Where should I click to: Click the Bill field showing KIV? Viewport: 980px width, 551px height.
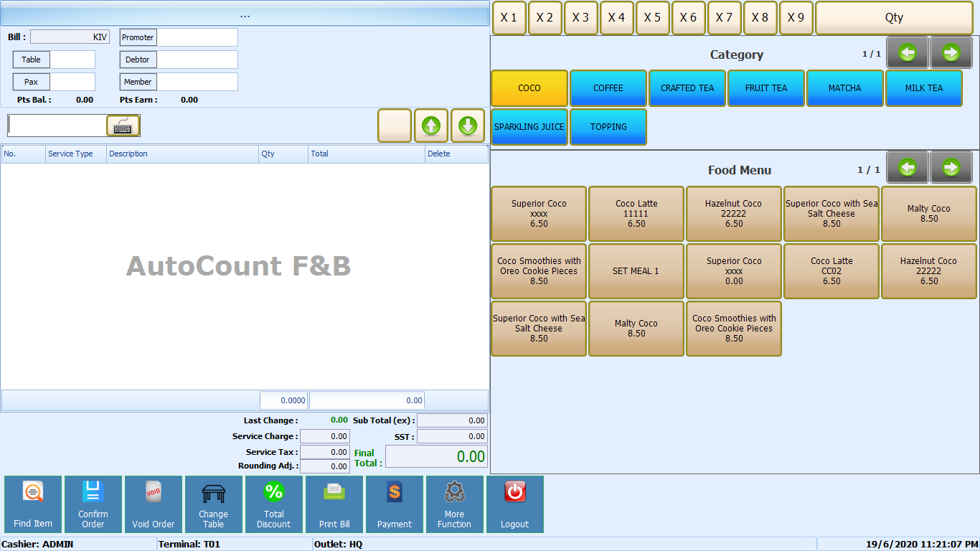70,37
